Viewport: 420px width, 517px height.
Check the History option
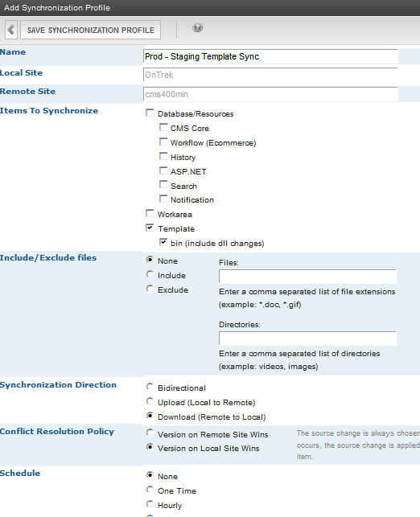(163, 156)
